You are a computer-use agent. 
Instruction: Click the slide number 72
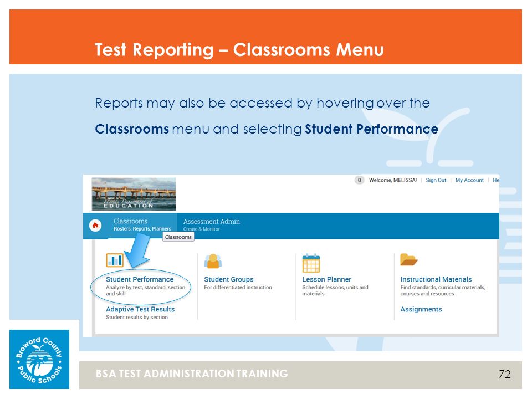click(505, 374)
